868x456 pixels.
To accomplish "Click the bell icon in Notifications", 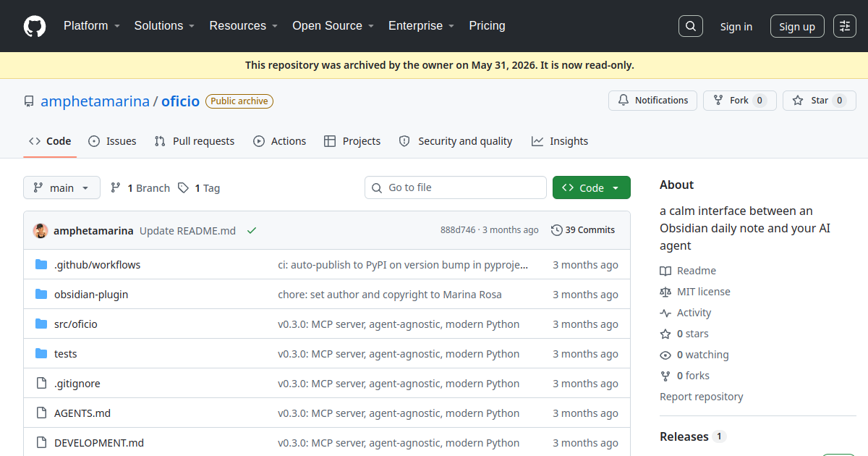I will pos(624,101).
